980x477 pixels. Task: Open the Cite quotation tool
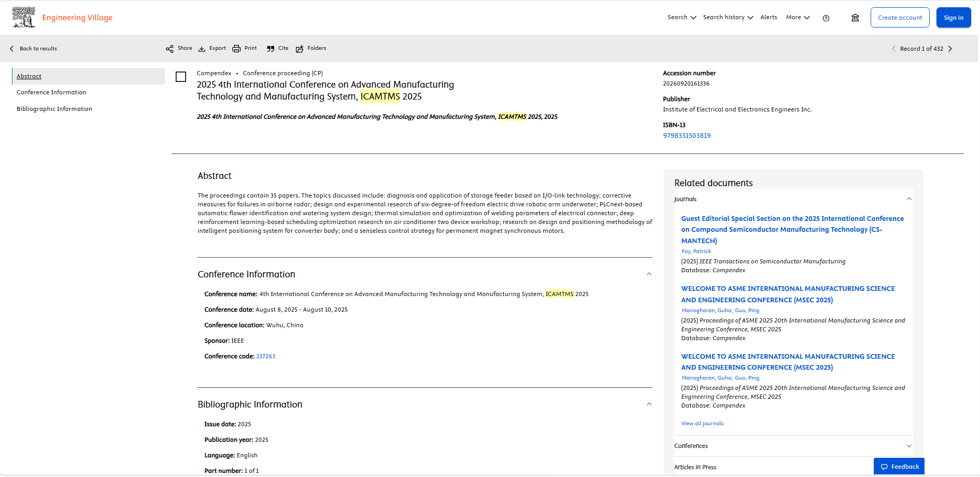271,49
